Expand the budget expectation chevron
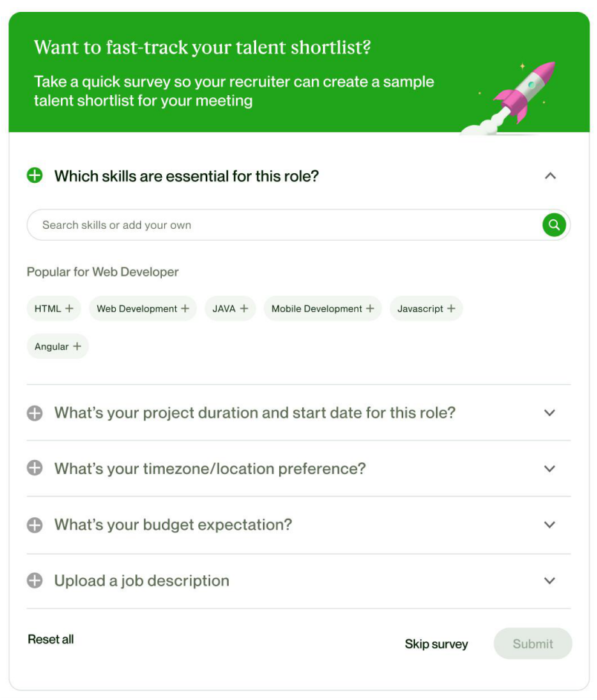Viewport: 597px width, 700px height. pyautogui.click(x=550, y=525)
